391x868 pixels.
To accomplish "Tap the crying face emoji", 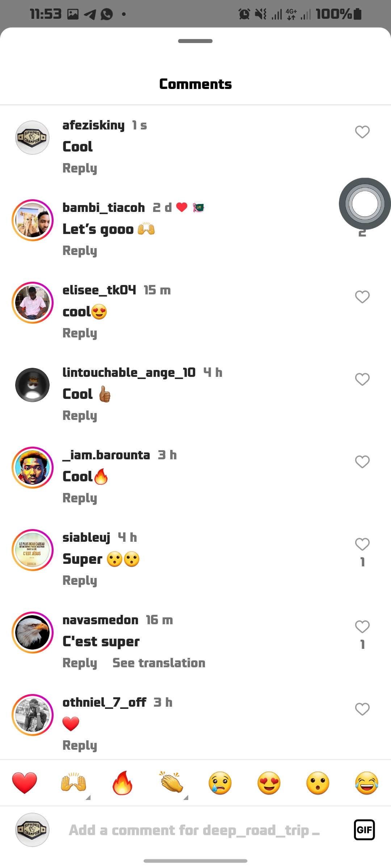I will [x=220, y=783].
